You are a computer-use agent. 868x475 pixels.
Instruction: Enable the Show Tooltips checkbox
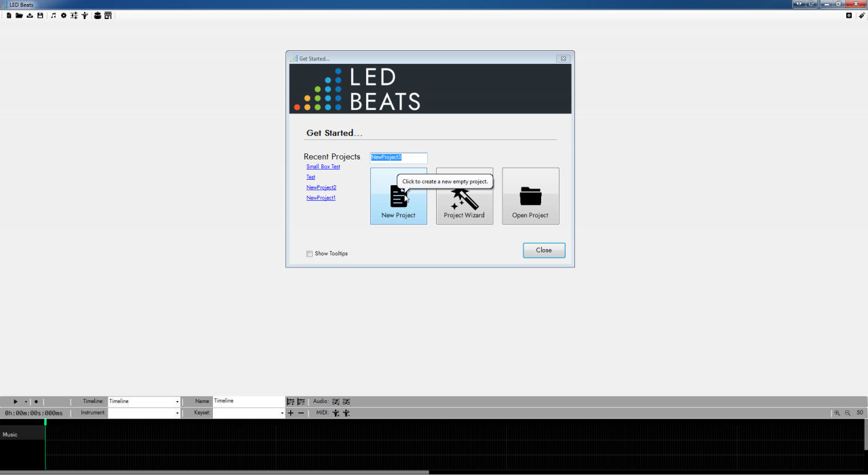(x=309, y=254)
